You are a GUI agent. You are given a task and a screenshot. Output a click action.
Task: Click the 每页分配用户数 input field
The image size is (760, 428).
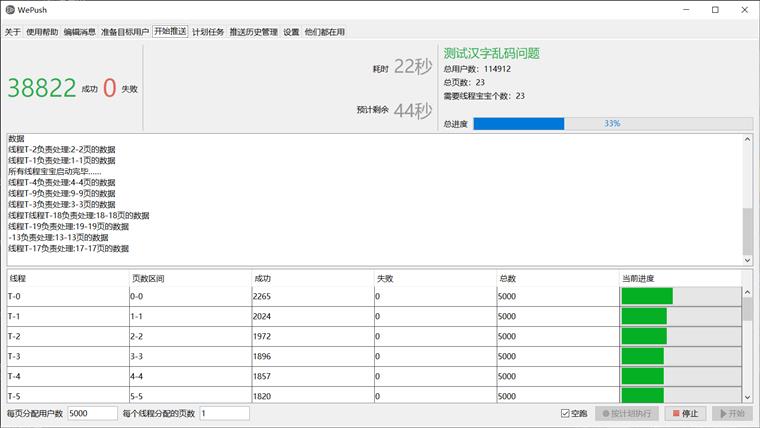92,413
